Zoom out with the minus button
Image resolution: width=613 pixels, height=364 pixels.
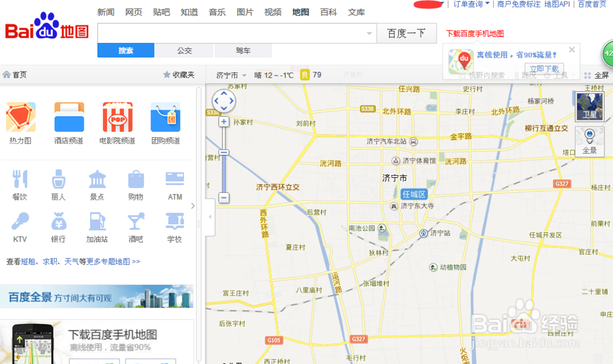point(224,198)
